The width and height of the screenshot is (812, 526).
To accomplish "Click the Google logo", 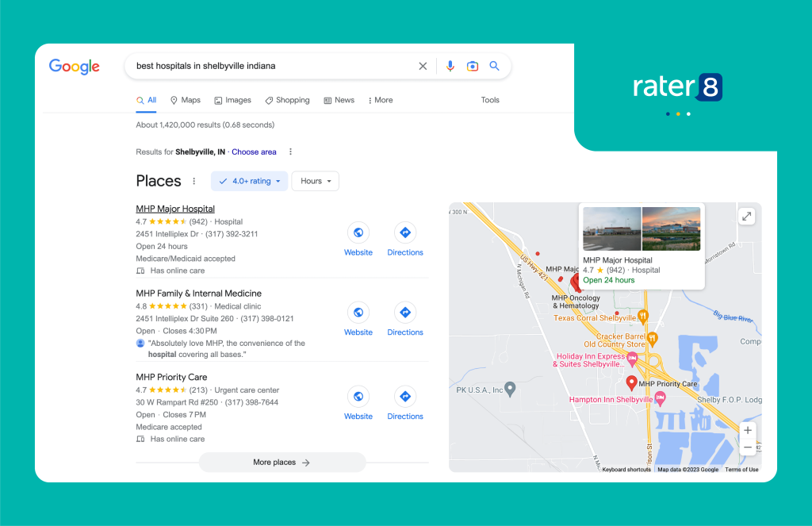I will (74, 67).
